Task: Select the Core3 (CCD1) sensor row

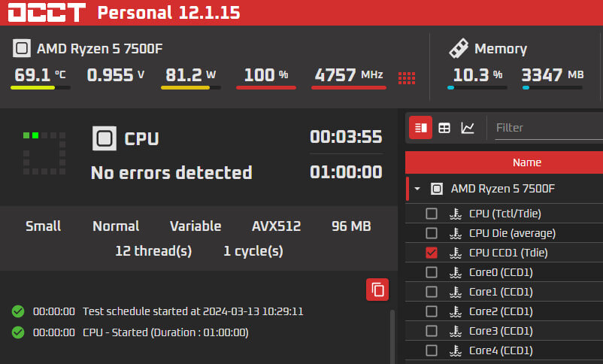Action: click(505, 331)
